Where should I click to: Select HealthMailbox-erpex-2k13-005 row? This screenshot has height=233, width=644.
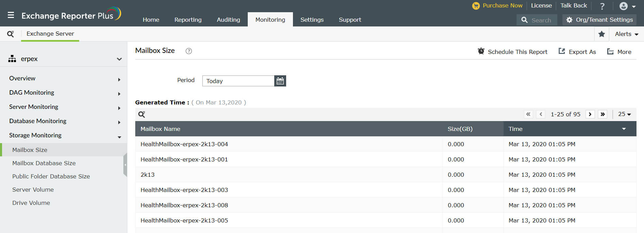tap(386, 220)
